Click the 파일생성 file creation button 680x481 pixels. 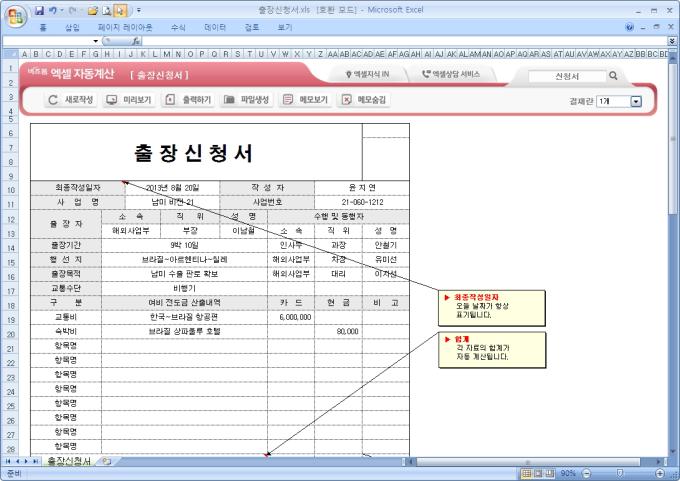[247, 100]
